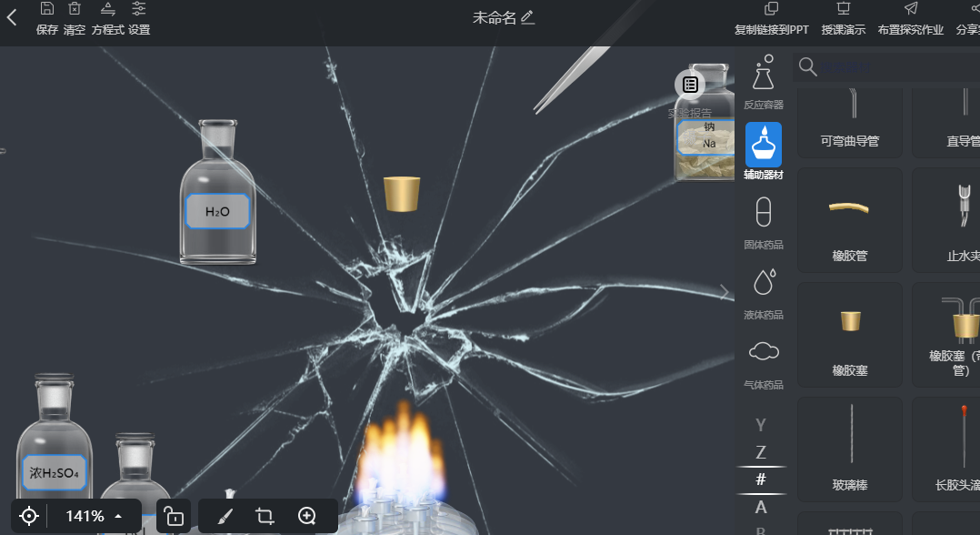Switch to the 辅助器材 category
The height and width of the screenshot is (535, 980).
[x=763, y=151]
